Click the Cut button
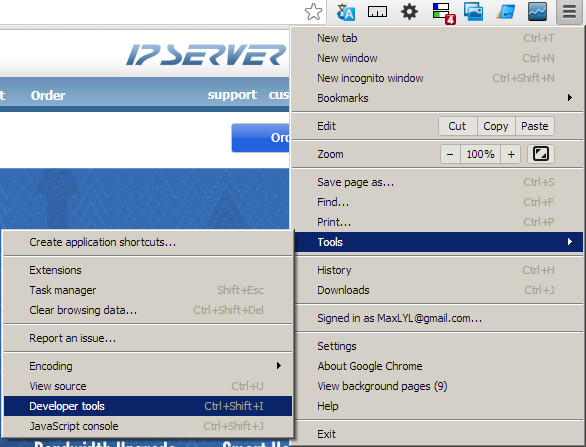The image size is (586, 447). click(457, 126)
